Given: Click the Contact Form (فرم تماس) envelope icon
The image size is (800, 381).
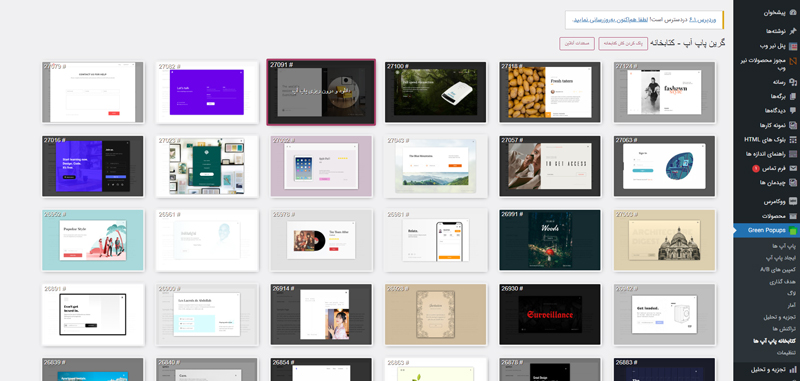Looking at the screenshot, I should 792,168.
